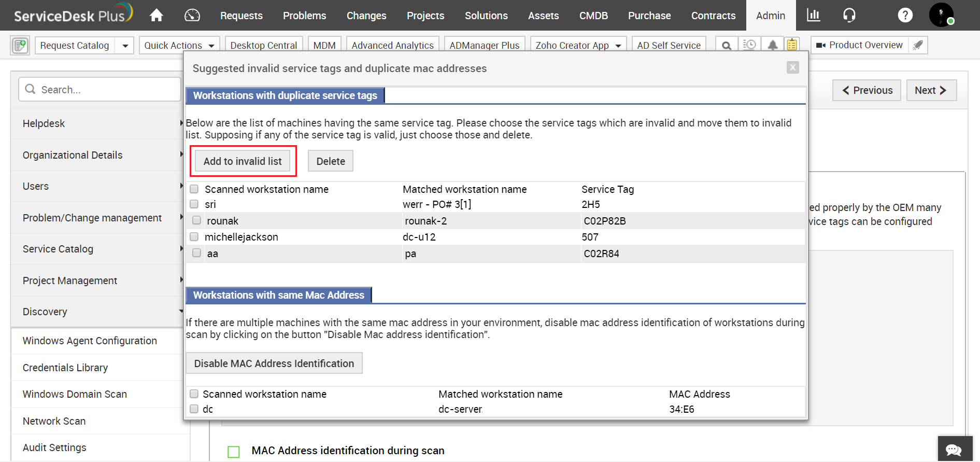Click the search magnifier toolbar icon
Viewport: 980px width, 462px height.
coord(727,46)
